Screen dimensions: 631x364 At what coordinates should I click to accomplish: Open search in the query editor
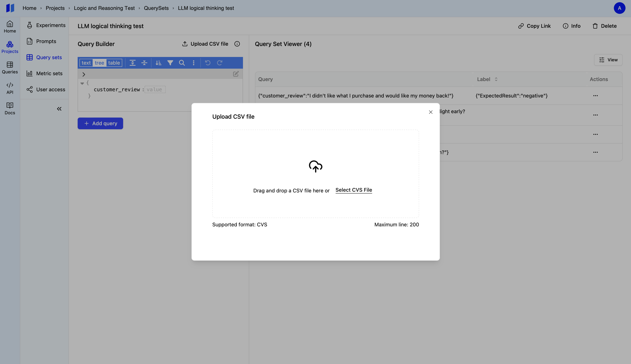coord(182,63)
